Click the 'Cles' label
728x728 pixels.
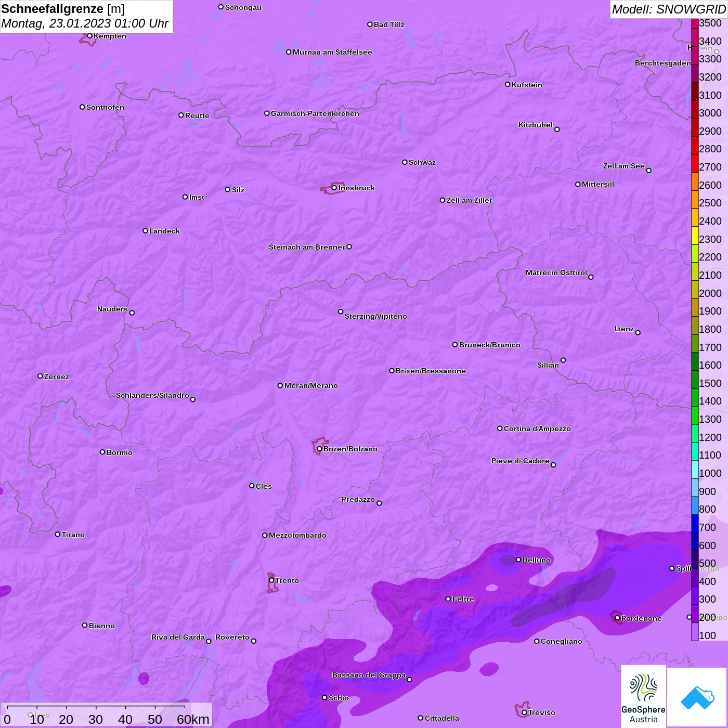tap(264, 486)
